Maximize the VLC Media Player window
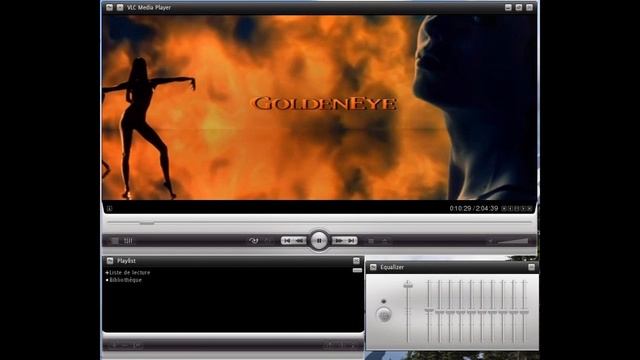This screenshot has height=360, width=640. tap(519, 7)
